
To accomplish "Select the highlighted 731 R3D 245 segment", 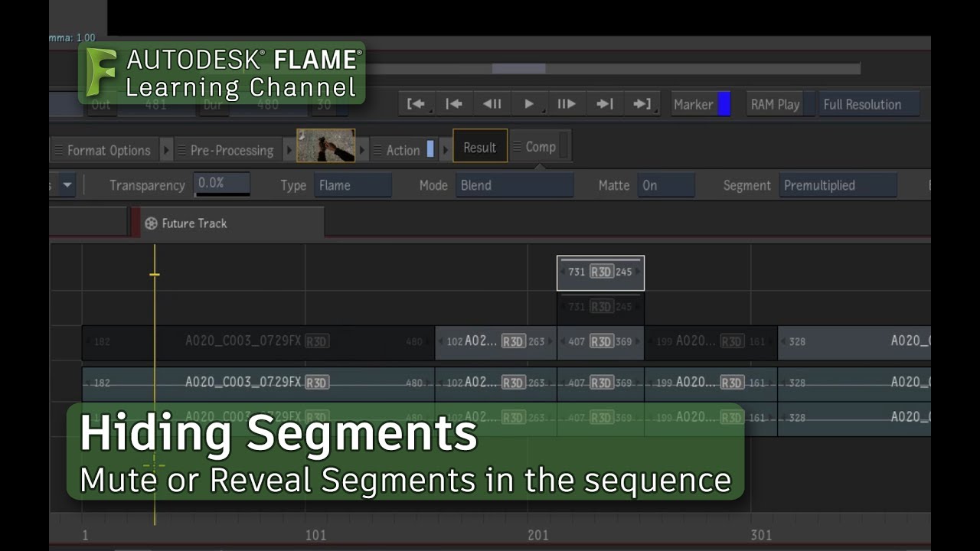I will coord(601,272).
